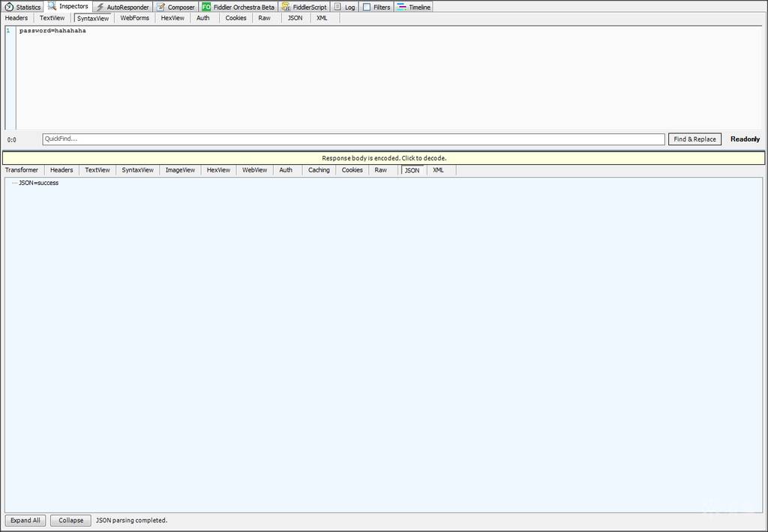The height and width of the screenshot is (532, 768).
Task: Open the request Cookies tab
Action: (235, 18)
